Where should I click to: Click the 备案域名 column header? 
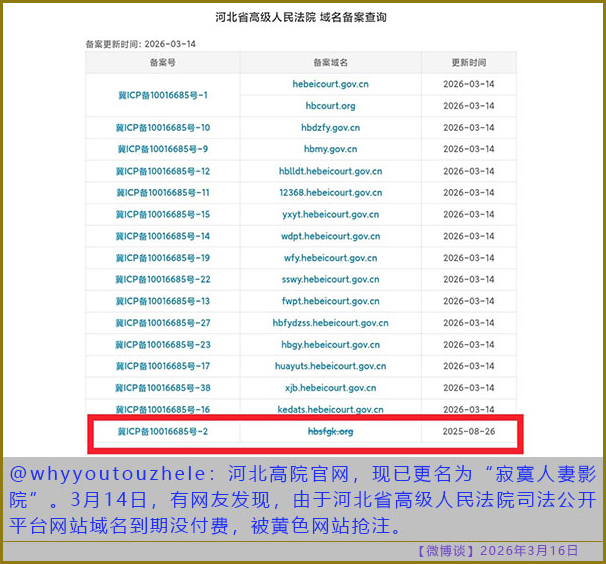tap(330, 62)
